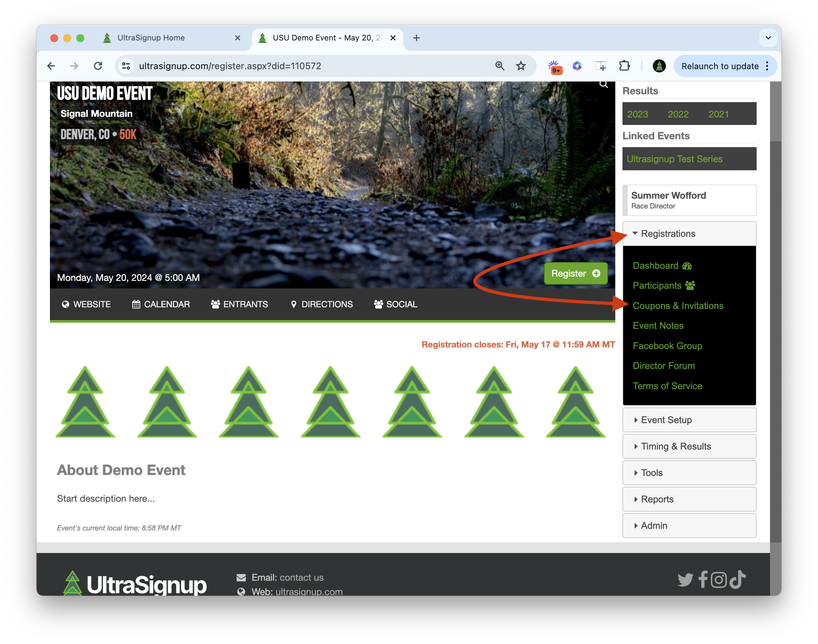818x644 pixels.
Task: Switch to the UltraSignup Home tab
Action: pyautogui.click(x=172, y=38)
